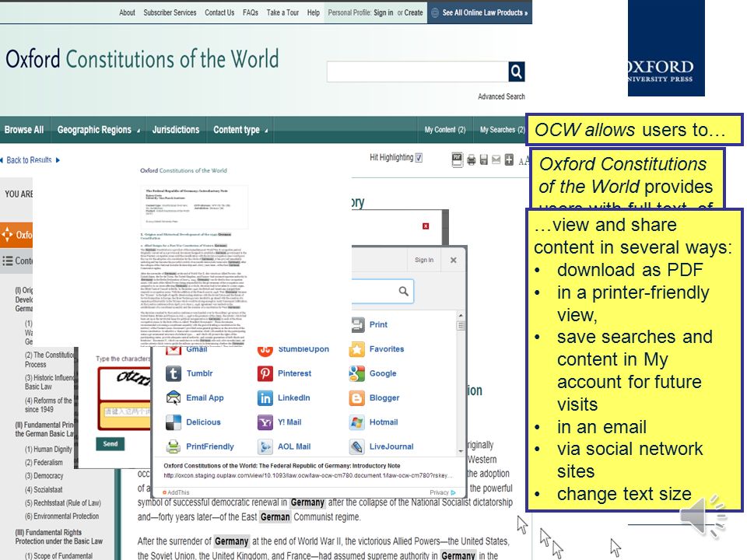
Task: Share to Pinterest
Action: tap(285, 373)
